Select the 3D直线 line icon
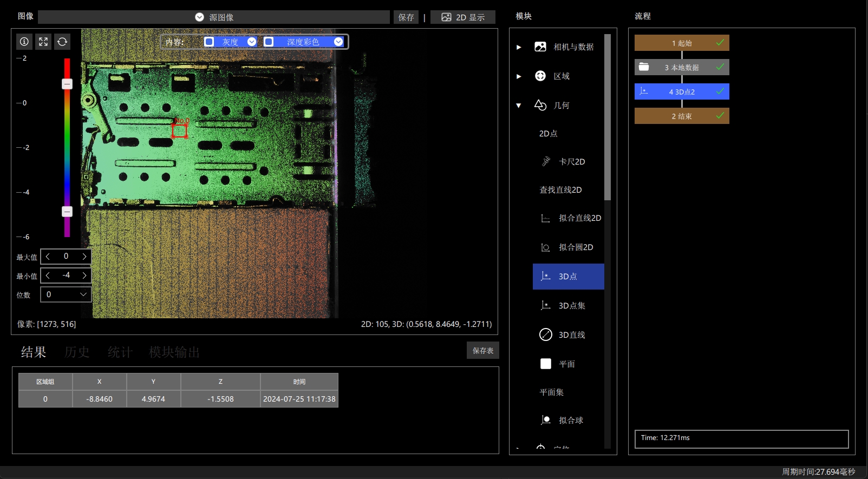 click(546, 334)
